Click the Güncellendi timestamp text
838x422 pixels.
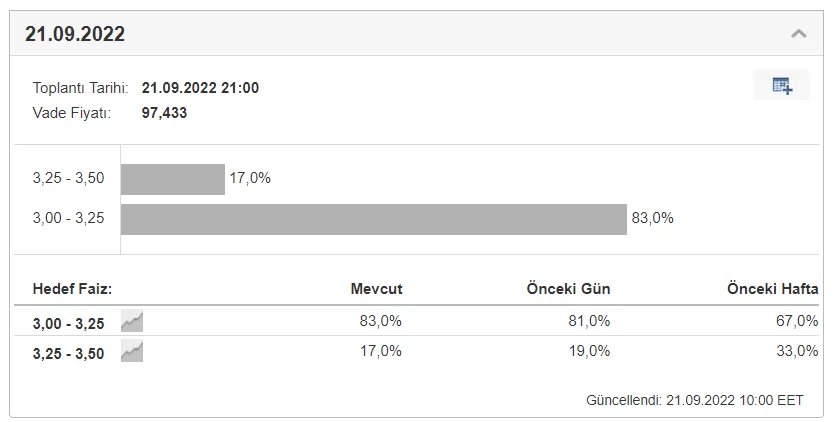(694, 400)
